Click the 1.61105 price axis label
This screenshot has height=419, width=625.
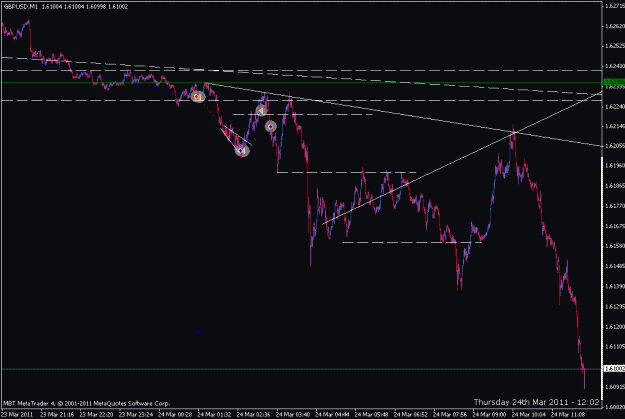tap(615, 346)
